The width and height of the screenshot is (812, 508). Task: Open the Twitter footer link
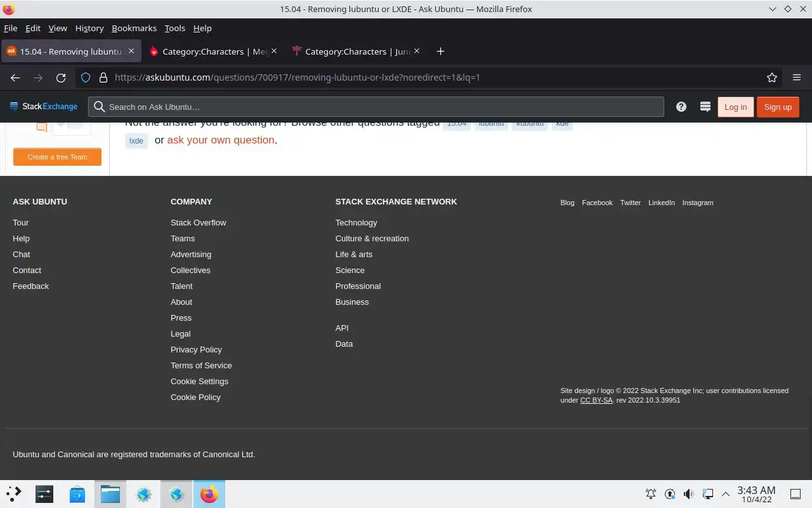tap(630, 203)
